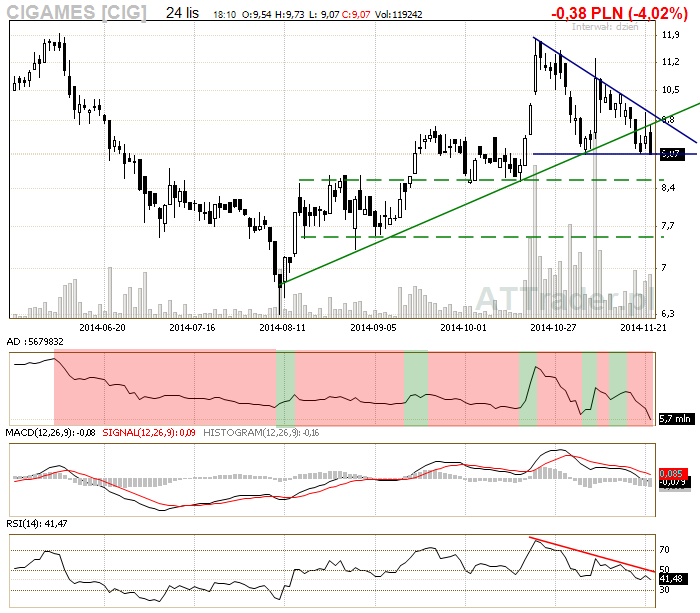Click the 2014-07-16 date axis label
This screenshot has height=613, width=700.
192,328
